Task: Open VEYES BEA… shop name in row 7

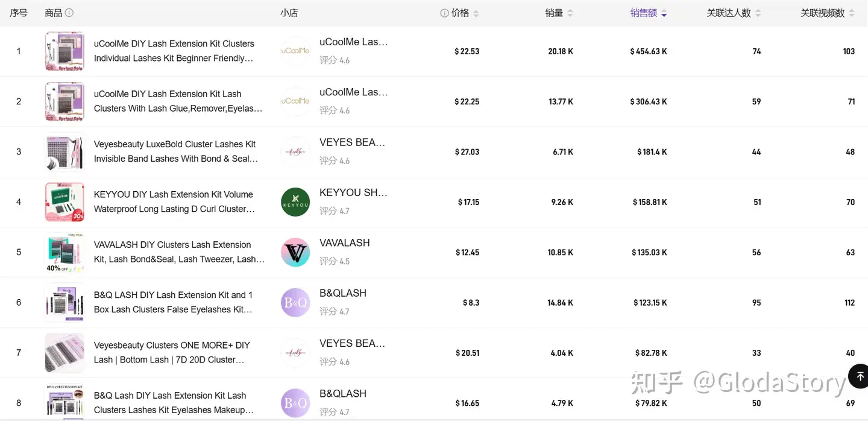Action: [x=353, y=344]
